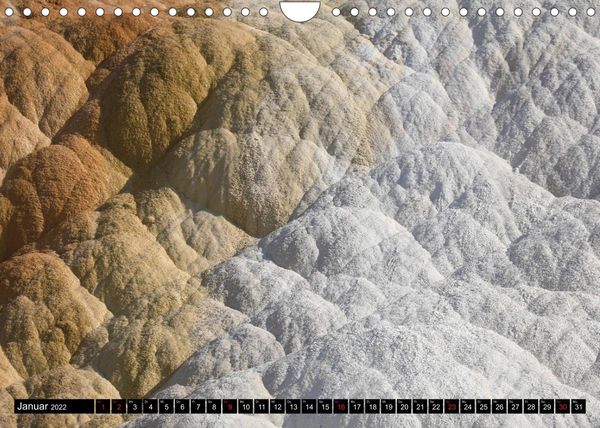Select date cell 15 in calendar strip

click(x=325, y=407)
